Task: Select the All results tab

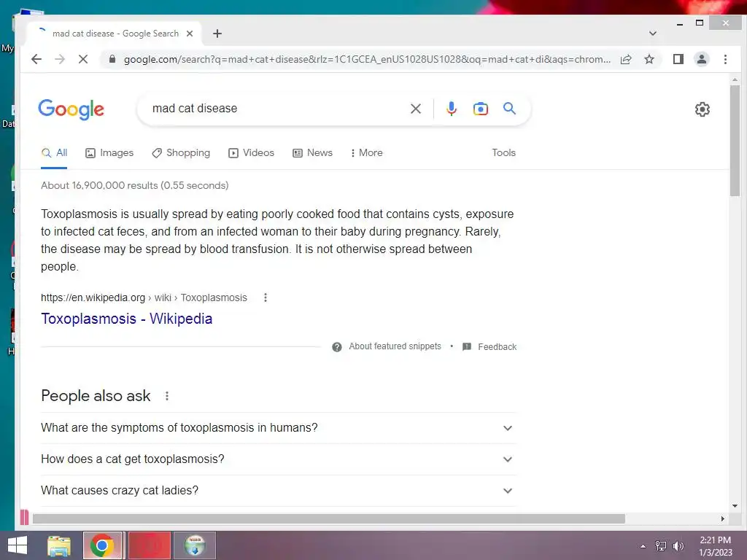Action: (54, 153)
